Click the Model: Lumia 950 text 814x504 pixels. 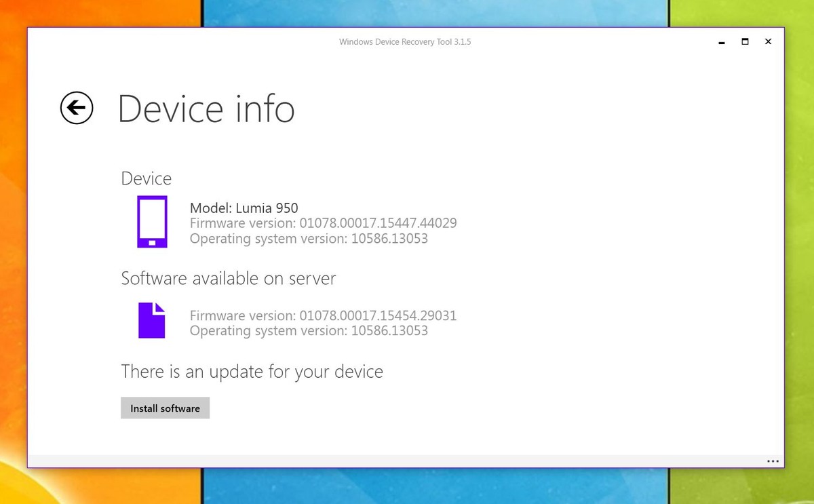244,208
